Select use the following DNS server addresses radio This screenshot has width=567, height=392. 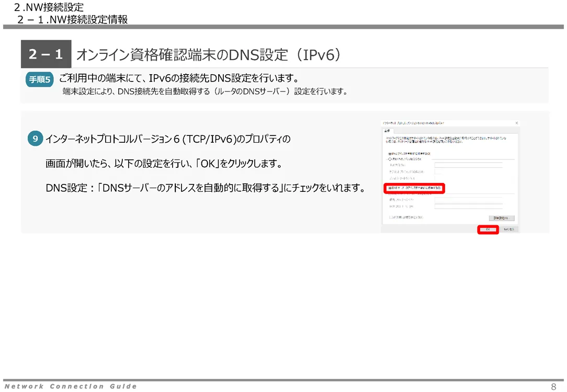coord(389,193)
